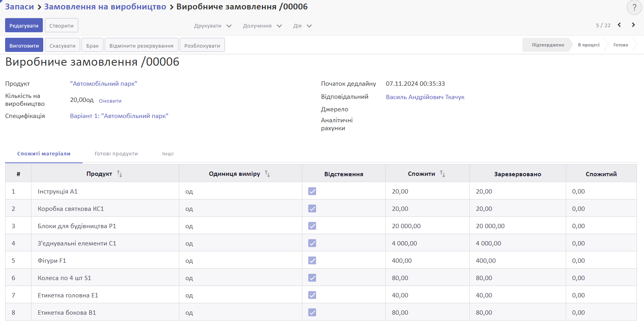Open the Друкувати dropdown
The width and height of the screenshot is (644, 332).
tap(212, 26)
